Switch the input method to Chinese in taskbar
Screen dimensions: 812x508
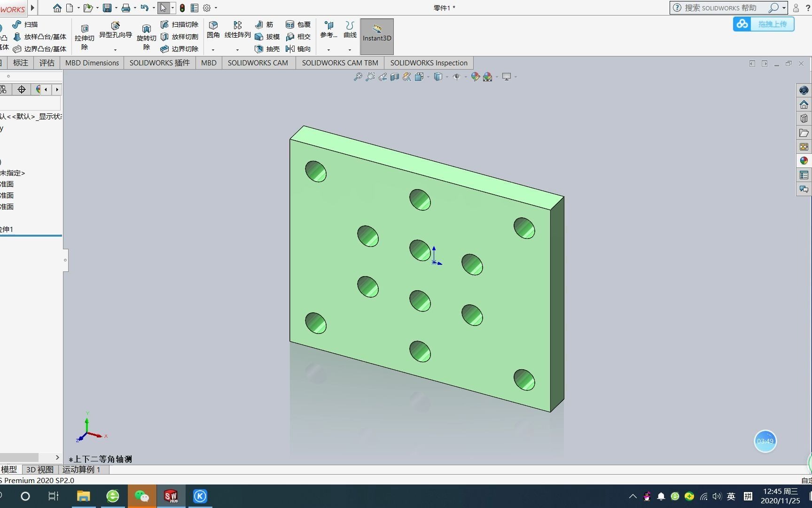pos(731,496)
